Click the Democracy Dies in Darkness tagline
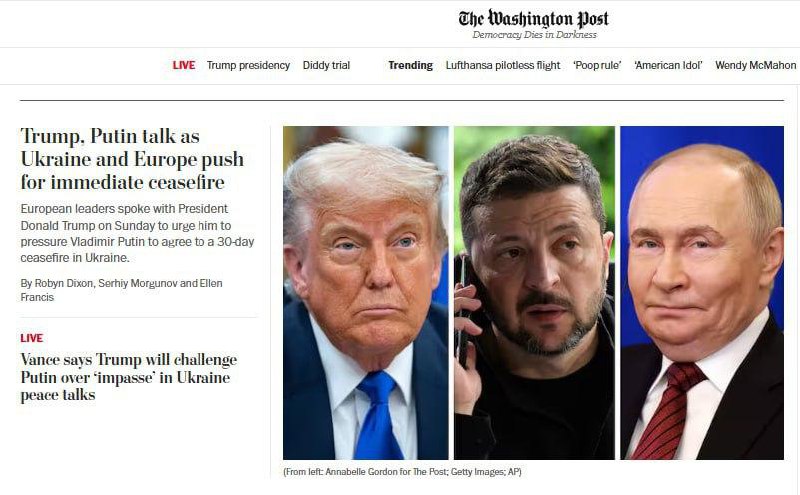The height and width of the screenshot is (495, 800). 534,35
